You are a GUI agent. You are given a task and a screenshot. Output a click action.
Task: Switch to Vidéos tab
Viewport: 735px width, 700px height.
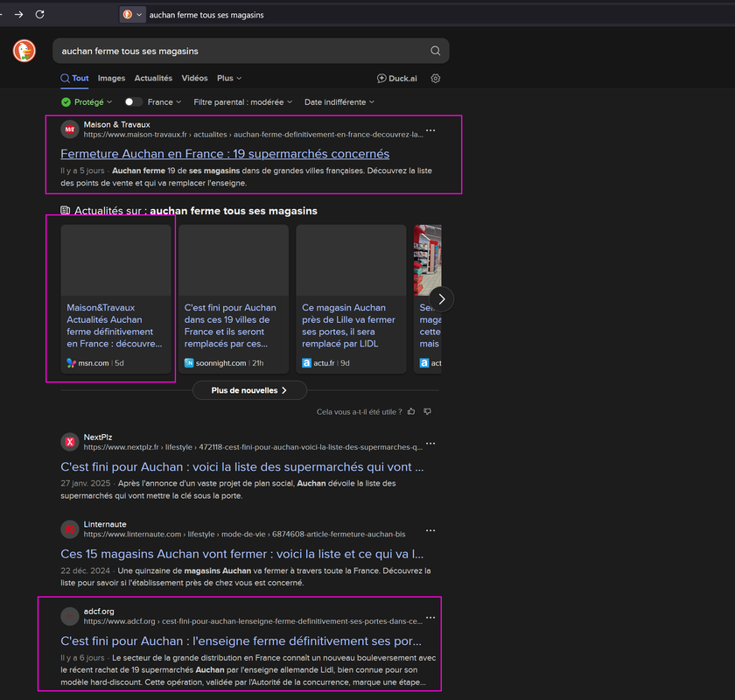click(194, 78)
